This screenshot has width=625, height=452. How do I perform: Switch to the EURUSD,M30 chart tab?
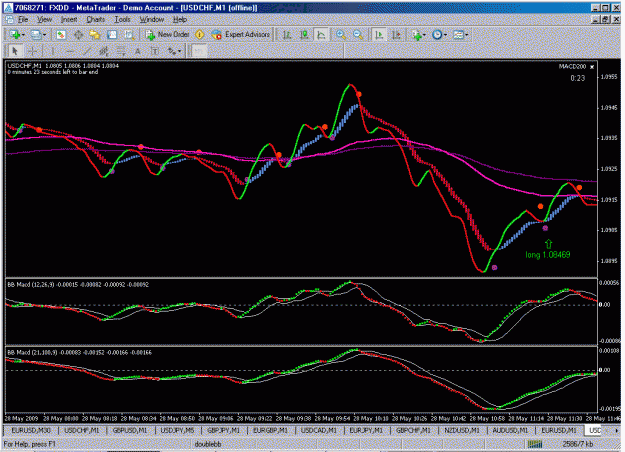tap(31, 430)
